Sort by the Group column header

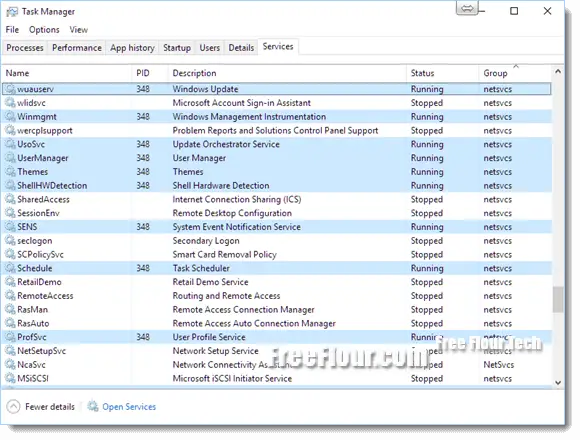click(515, 73)
